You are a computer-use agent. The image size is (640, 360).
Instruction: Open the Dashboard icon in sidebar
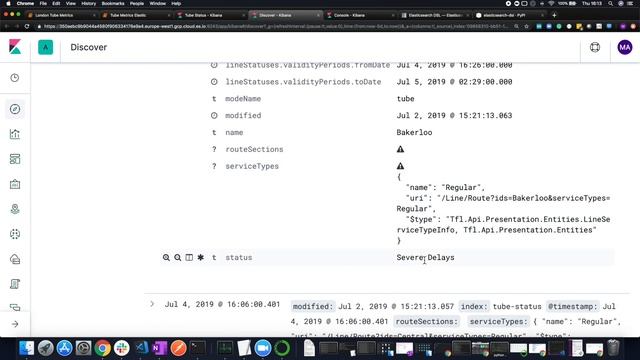point(15,159)
